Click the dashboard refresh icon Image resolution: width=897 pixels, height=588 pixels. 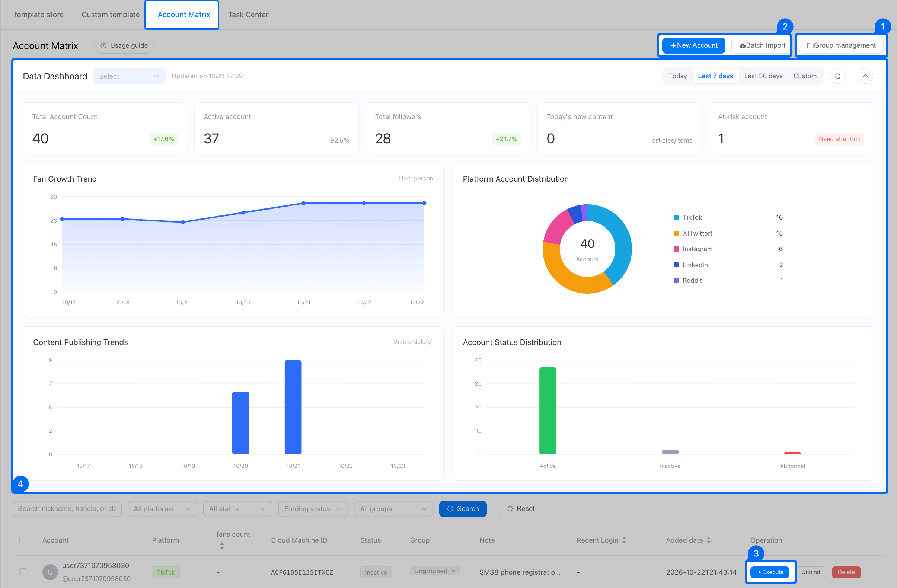[x=837, y=76]
